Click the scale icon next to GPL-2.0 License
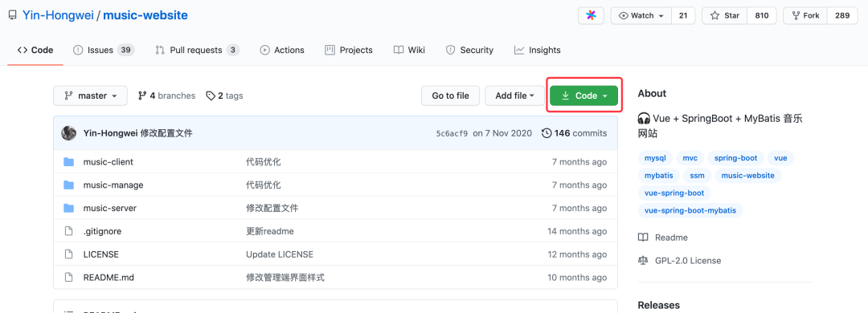The height and width of the screenshot is (313, 868). pos(643,261)
